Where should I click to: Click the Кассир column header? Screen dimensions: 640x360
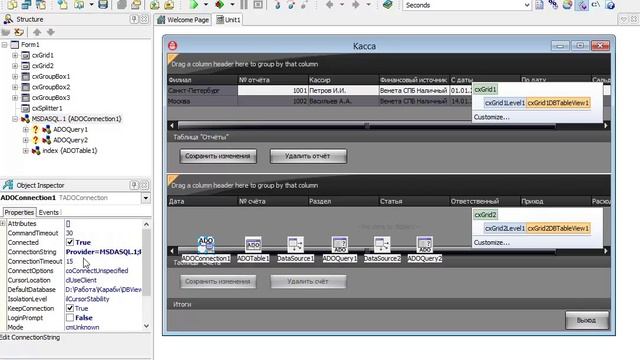tap(343, 80)
